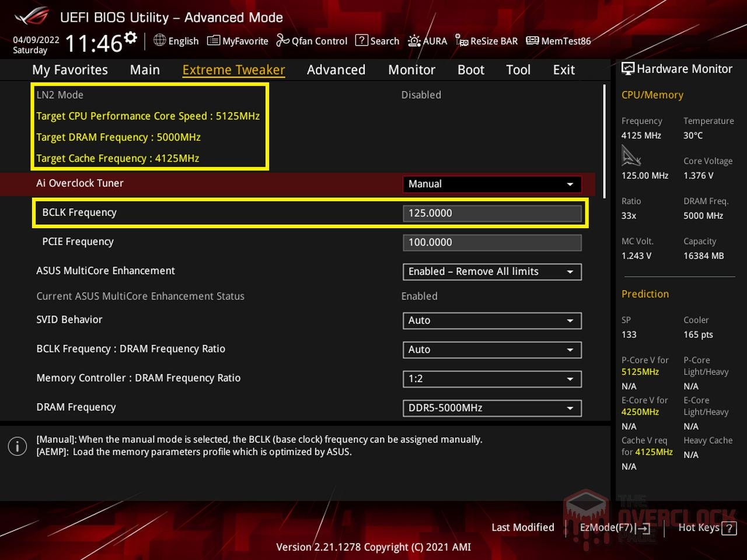Open the Ai Overclock Tuner dropdown
Image resolution: width=747 pixels, height=560 pixels.
pos(491,184)
